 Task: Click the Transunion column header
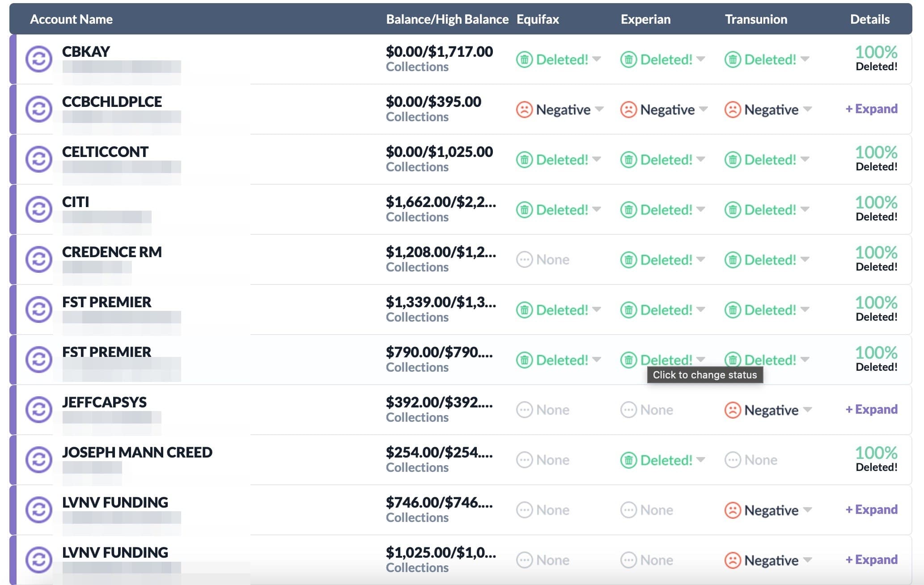pos(756,19)
